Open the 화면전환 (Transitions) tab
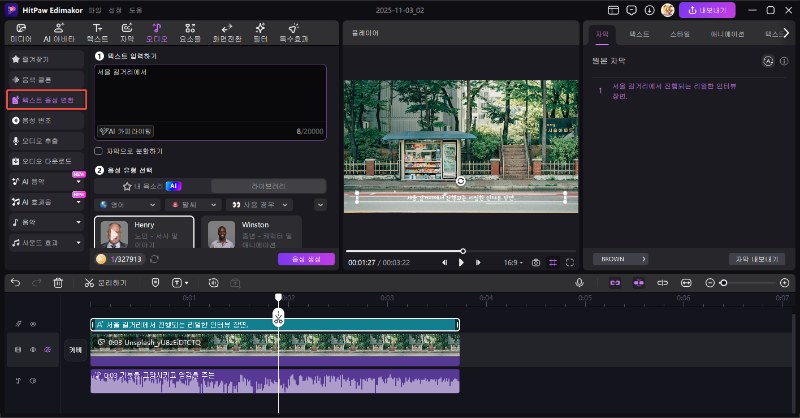This screenshot has height=418, width=800. [227, 33]
